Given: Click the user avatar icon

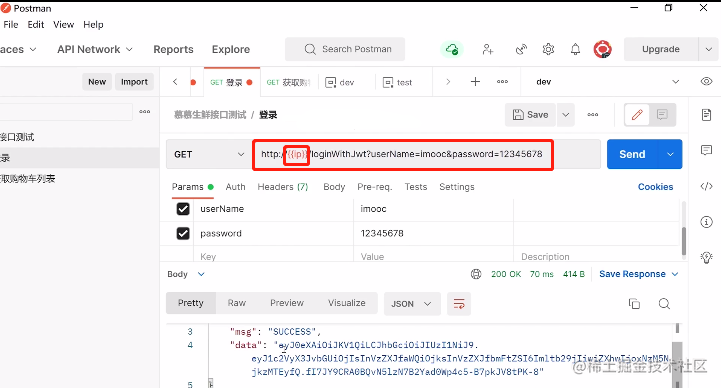Looking at the screenshot, I should 602,49.
